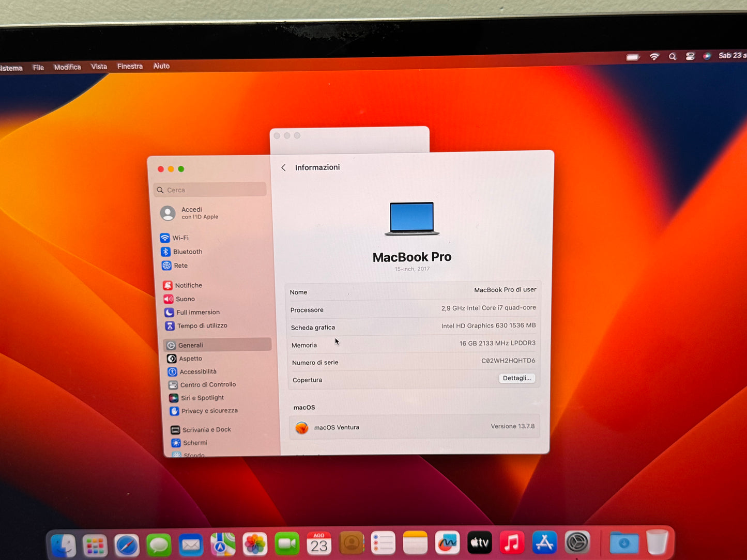Click "2,9 GHz Intel Core i7 quad-core" value

pyautogui.click(x=489, y=308)
